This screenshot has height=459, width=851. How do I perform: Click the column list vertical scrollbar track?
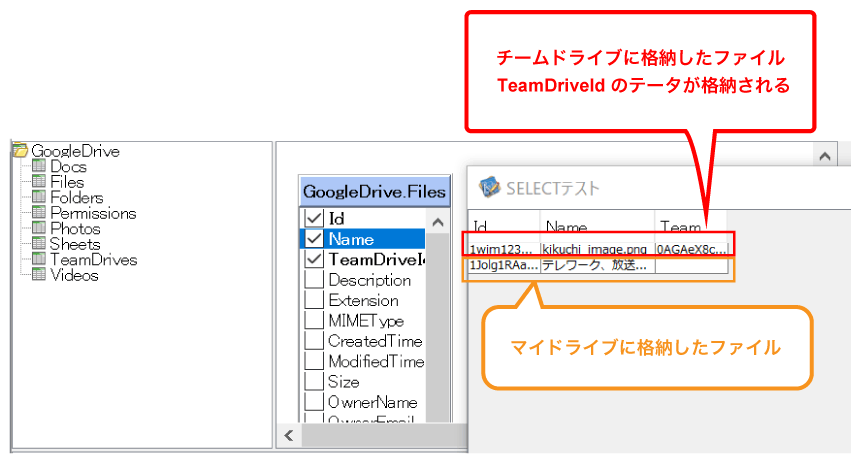click(437, 328)
